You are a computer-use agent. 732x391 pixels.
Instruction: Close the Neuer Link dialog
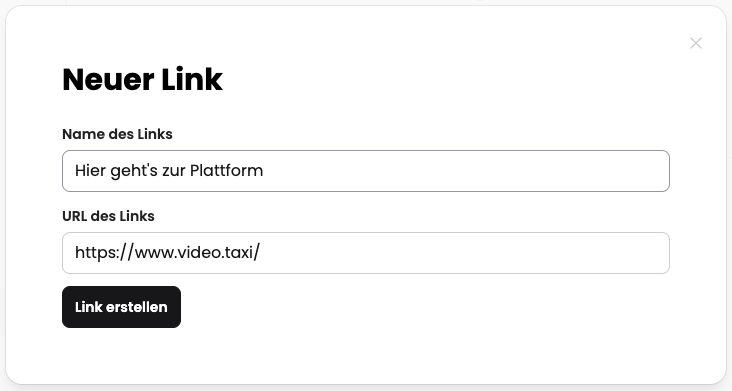point(696,43)
